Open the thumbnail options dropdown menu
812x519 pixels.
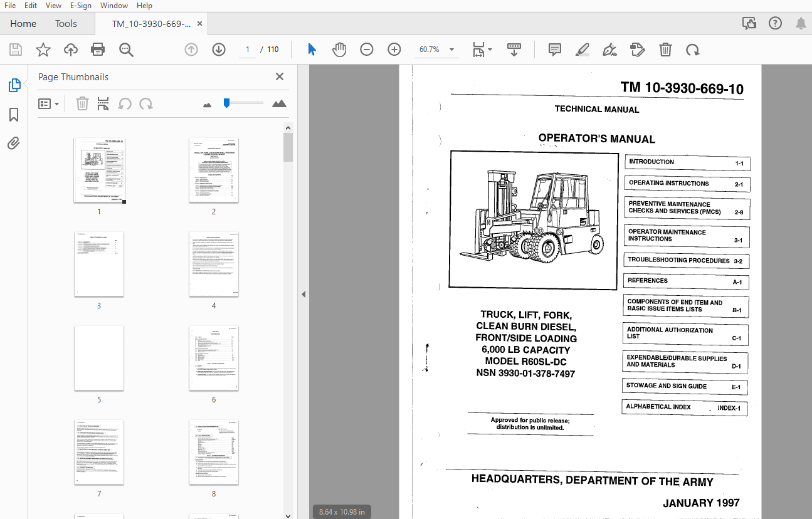coord(48,103)
